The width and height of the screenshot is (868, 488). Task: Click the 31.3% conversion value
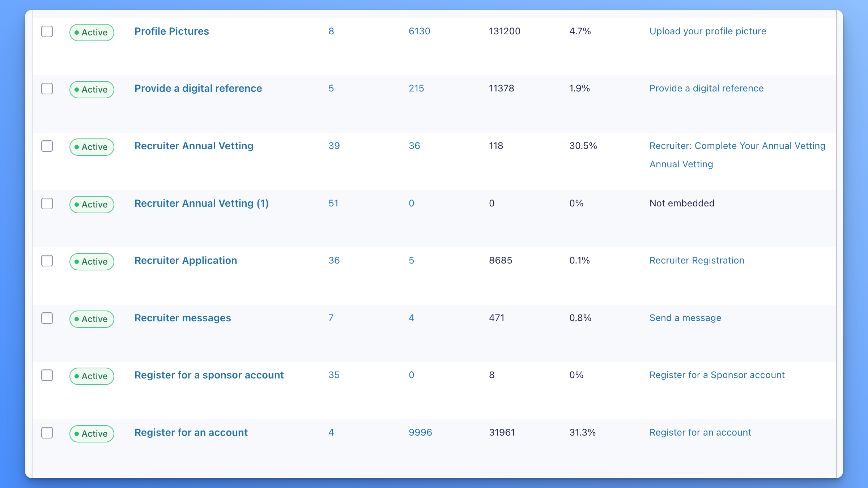(582, 432)
